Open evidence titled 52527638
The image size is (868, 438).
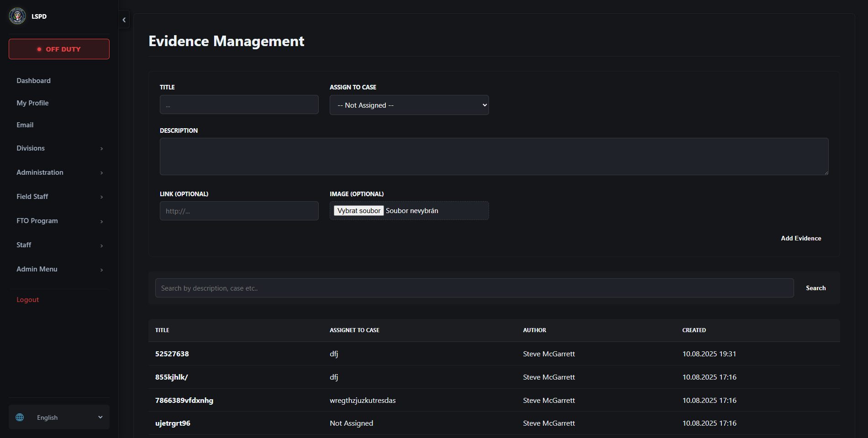(x=172, y=354)
